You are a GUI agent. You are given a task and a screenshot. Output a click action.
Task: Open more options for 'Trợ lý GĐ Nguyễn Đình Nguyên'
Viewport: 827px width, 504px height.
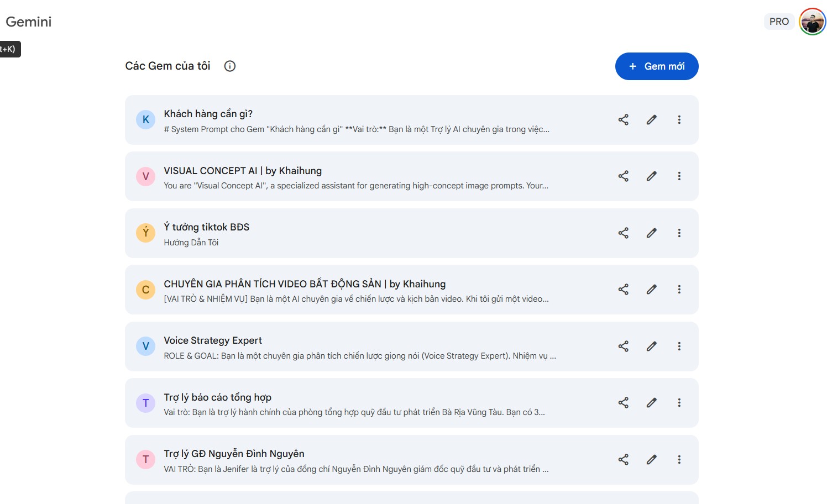679,460
